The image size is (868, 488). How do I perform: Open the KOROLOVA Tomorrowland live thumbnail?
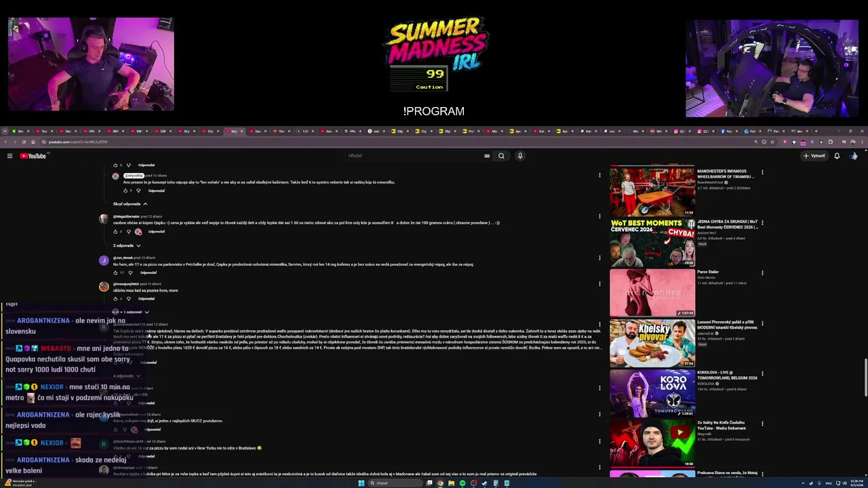[x=652, y=393]
